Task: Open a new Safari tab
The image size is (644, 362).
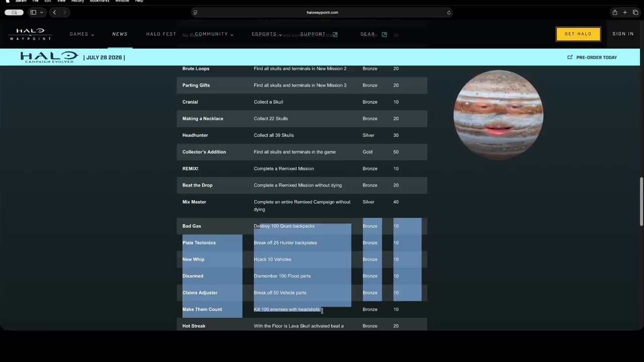Action: [x=625, y=13]
